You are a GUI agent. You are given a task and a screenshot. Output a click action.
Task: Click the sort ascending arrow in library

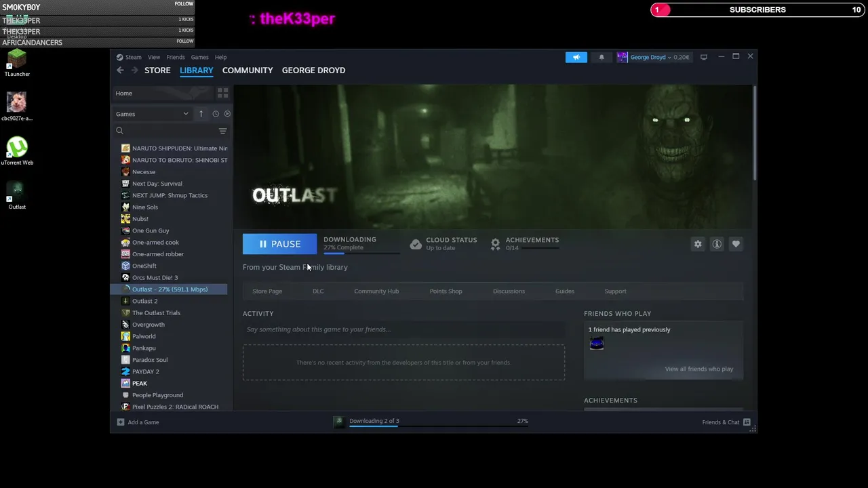pos(201,114)
